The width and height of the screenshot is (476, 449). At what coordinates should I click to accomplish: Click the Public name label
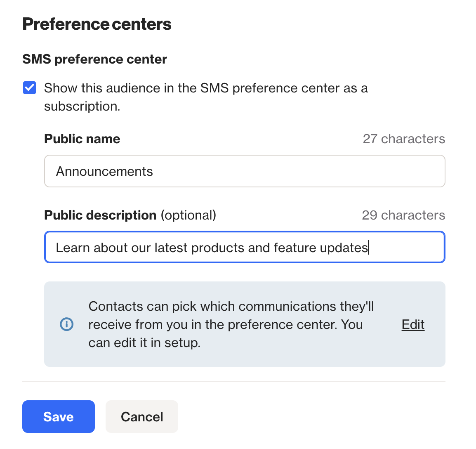[x=82, y=139]
